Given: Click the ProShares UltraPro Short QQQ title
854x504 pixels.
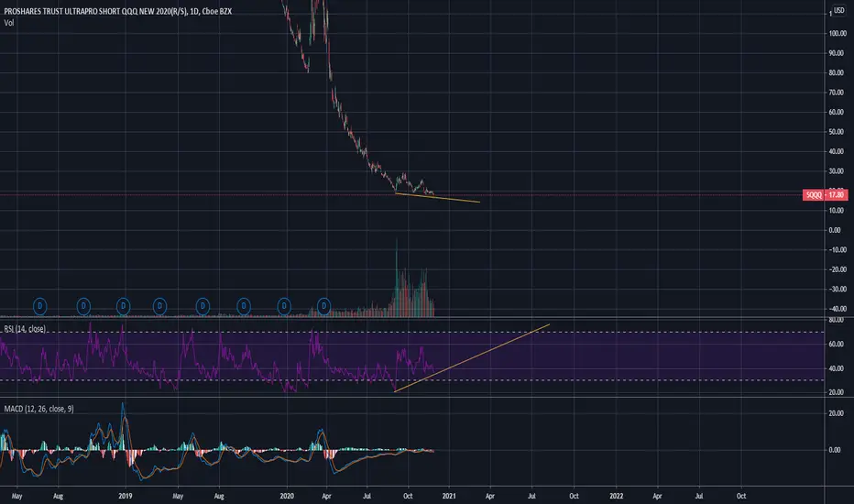Looking at the screenshot, I should click(x=117, y=11).
